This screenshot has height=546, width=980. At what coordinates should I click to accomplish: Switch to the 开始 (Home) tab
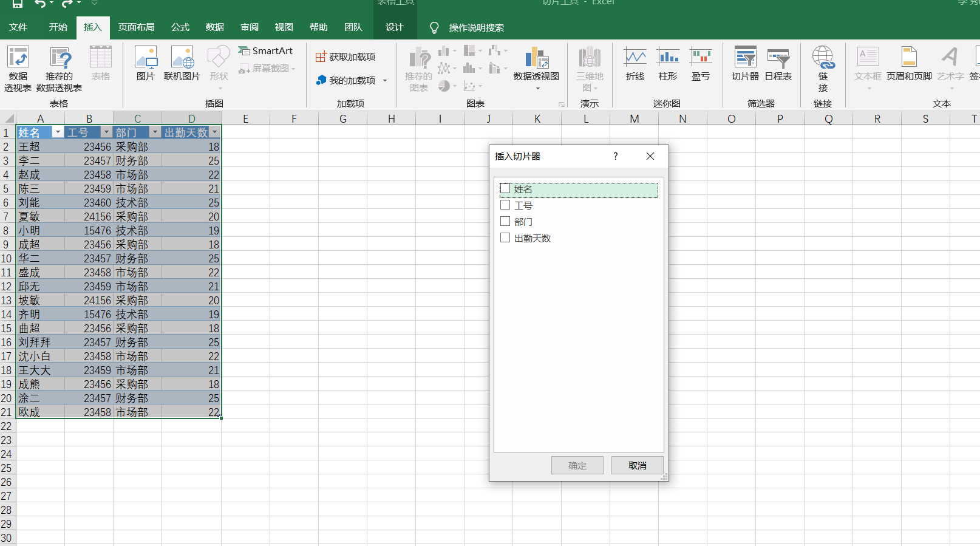(58, 27)
